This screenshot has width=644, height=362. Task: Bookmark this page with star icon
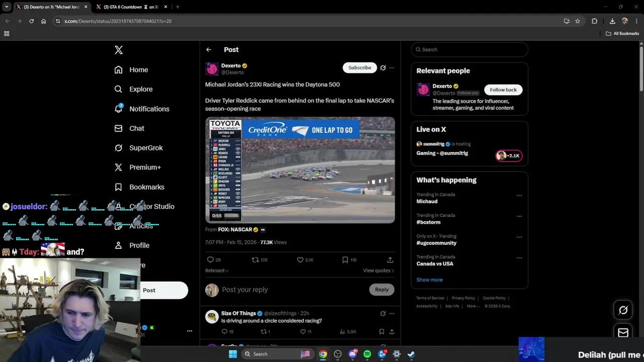point(578,21)
